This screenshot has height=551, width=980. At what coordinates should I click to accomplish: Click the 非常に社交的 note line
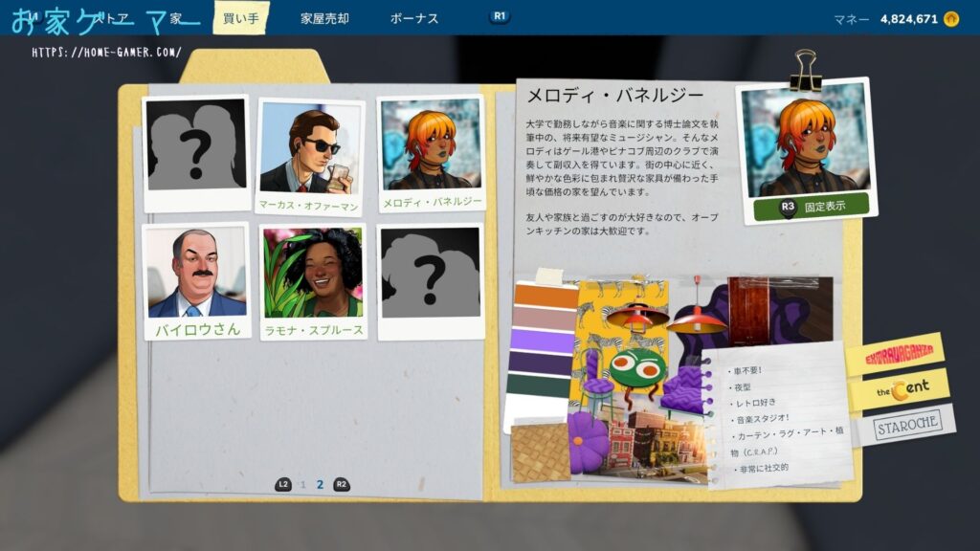coord(761,468)
